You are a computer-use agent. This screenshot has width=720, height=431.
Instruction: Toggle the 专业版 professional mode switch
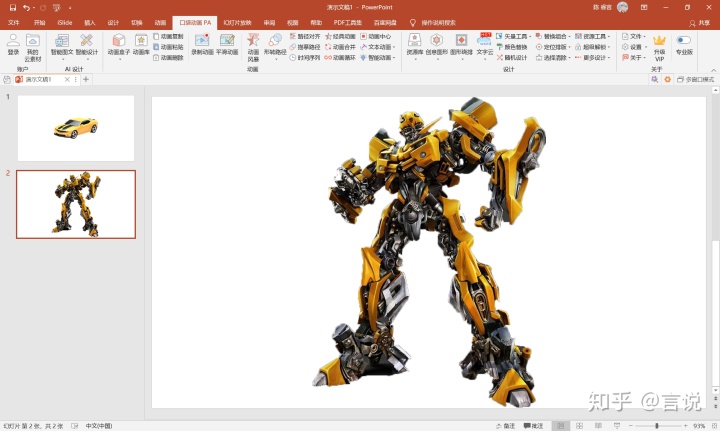coord(684,40)
